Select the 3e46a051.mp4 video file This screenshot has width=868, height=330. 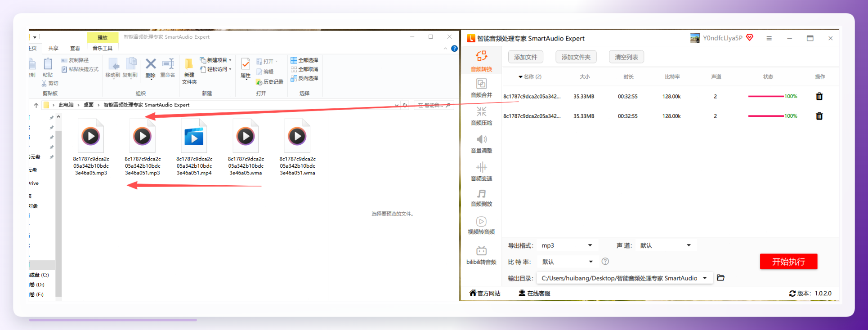pyautogui.click(x=194, y=147)
